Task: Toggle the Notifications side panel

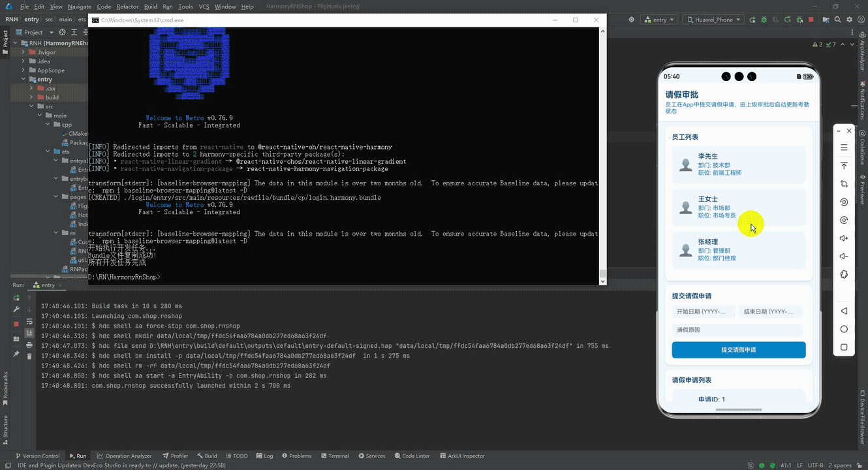Action: tap(862, 102)
